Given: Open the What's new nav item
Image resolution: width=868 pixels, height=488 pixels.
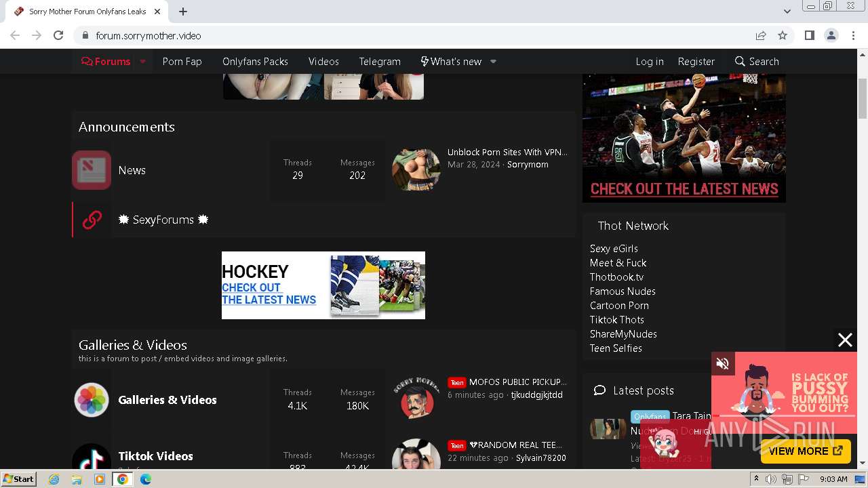Looking at the screenshot, I should click(x=450, y=61).
